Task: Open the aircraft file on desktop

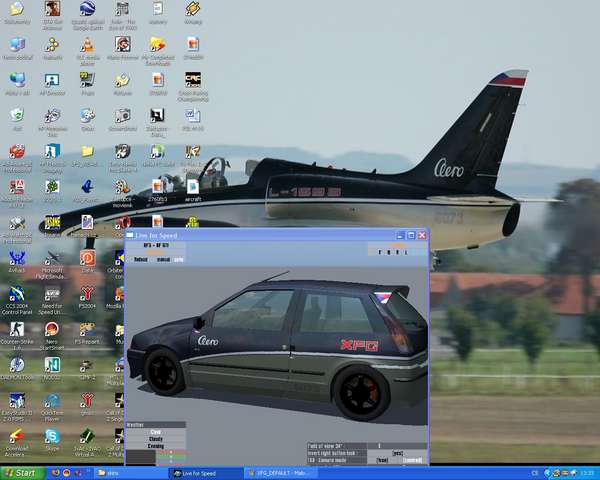Action: (193, 191)
